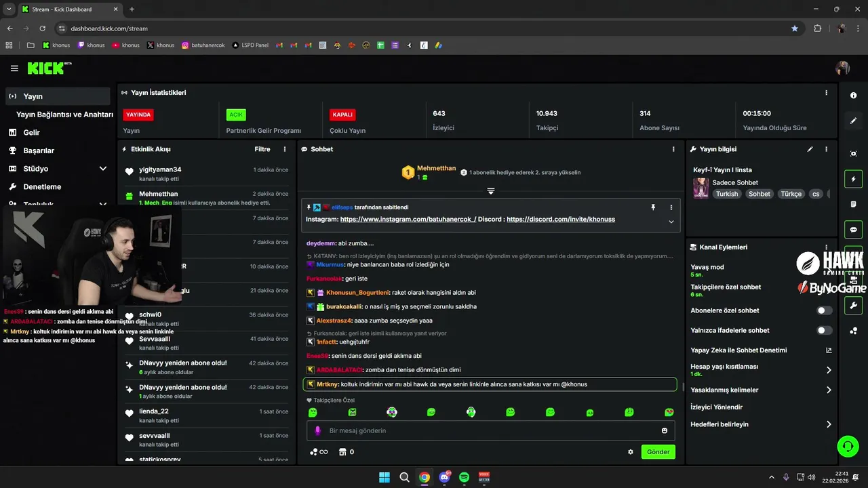Click the shop icon with count 0
This screenshot has height=488, width=868.
click(347, 452)
